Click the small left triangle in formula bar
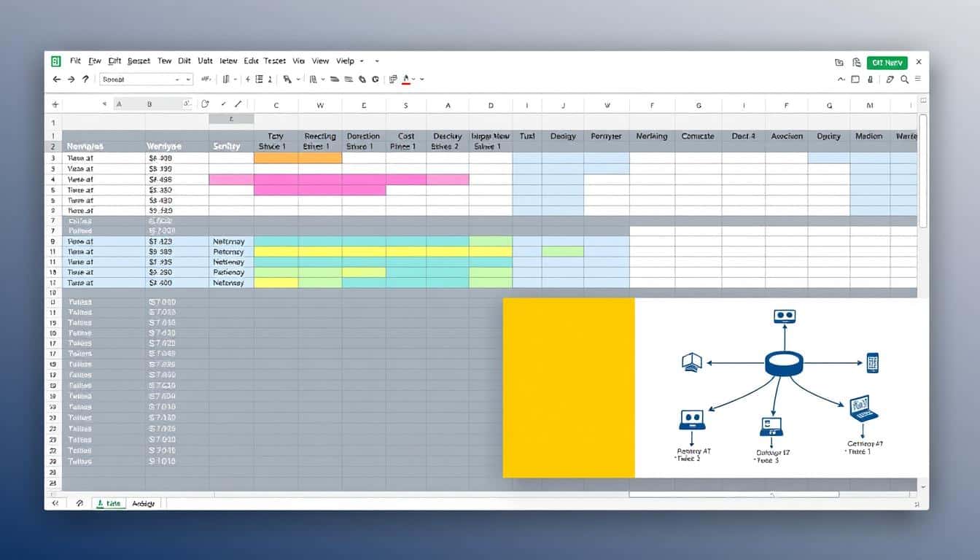980x560 pixels. coord(105,104)
